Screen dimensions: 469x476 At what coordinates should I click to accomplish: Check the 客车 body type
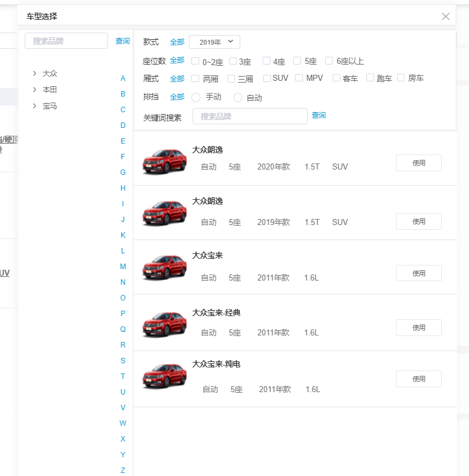pyautogui.click(x=336, y=78)
